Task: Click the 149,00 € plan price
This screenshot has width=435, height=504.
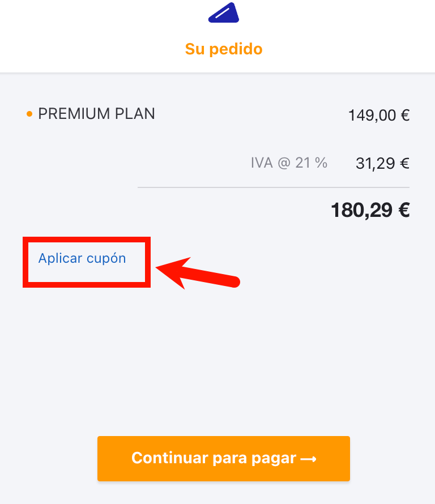Action: pos(379,116)
